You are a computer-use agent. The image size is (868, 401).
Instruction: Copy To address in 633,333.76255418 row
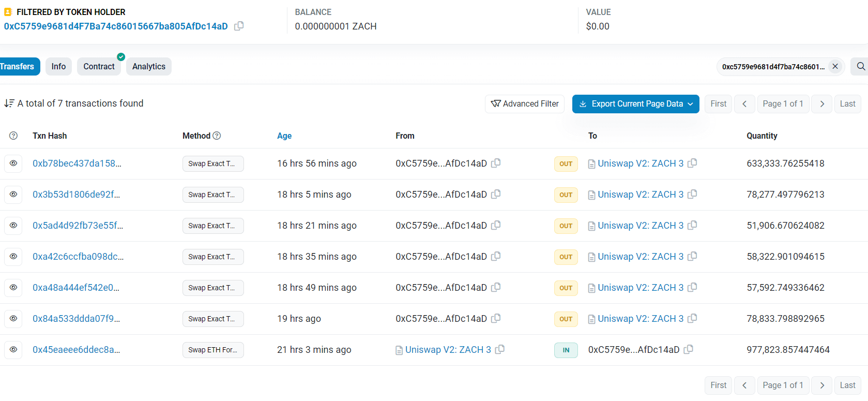point(692,163)
